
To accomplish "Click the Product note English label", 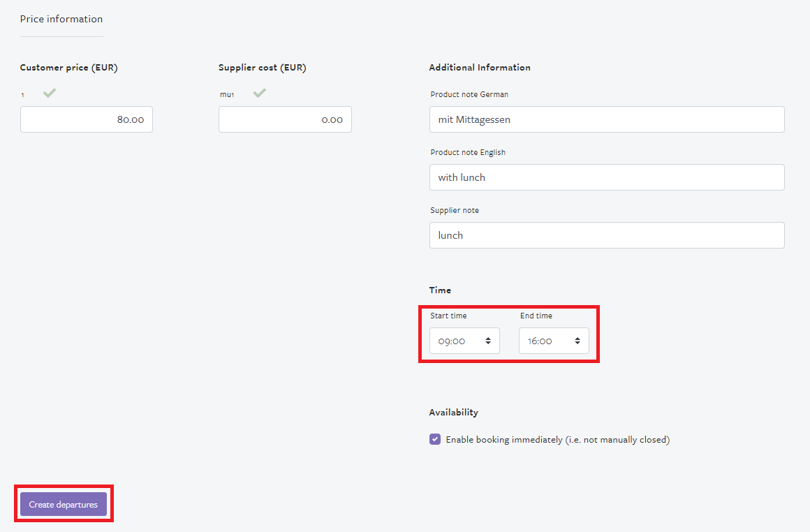I will point(468,152).
